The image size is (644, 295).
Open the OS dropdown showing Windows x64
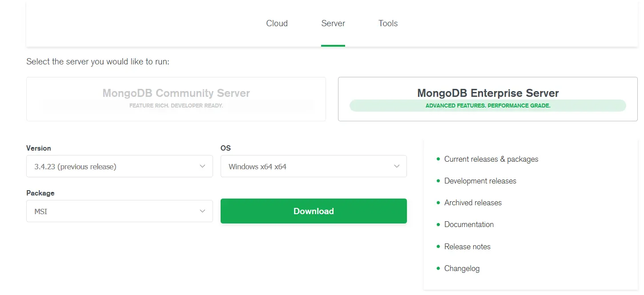click(x=314, y=166)
